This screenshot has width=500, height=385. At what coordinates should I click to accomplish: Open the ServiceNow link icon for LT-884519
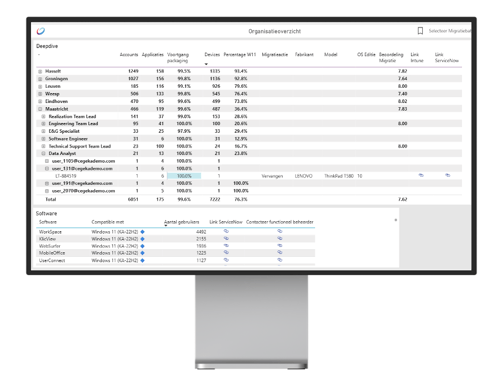(448, 175)
